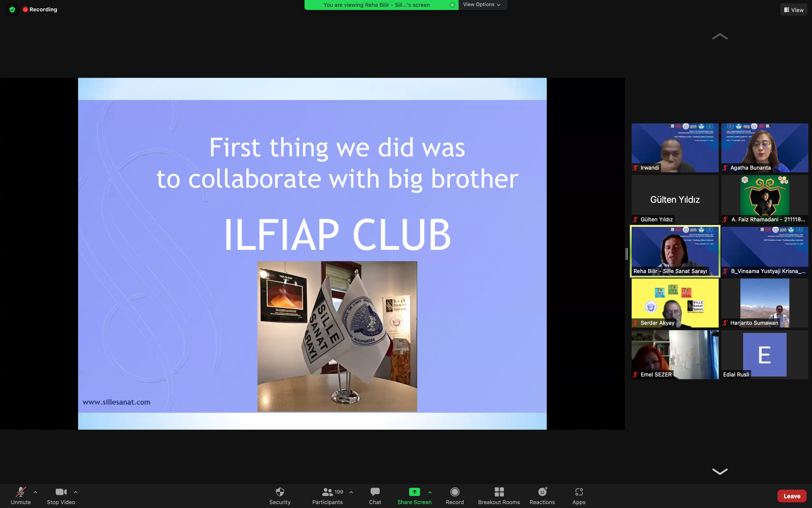Click muted mic icon on Emel SEZER tile
The height and width of the screenshot is (508, 812).
coord(636,375)
